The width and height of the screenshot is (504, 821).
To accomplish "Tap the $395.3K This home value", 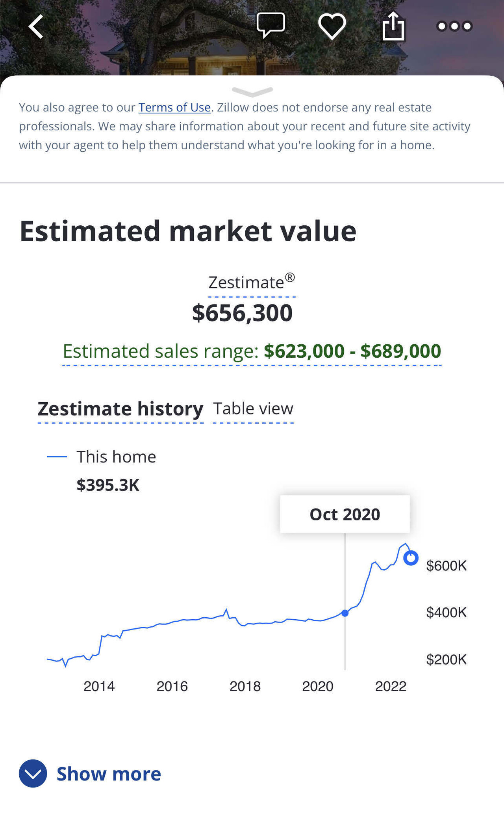I will click(x=107, y=485).
